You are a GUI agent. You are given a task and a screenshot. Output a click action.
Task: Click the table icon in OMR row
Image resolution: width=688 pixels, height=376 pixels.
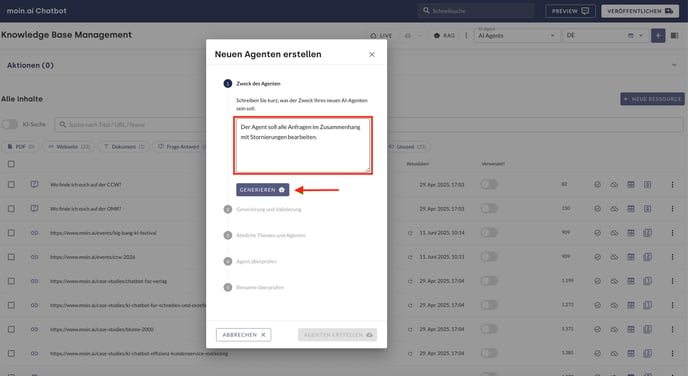click(x=631, y=209)
